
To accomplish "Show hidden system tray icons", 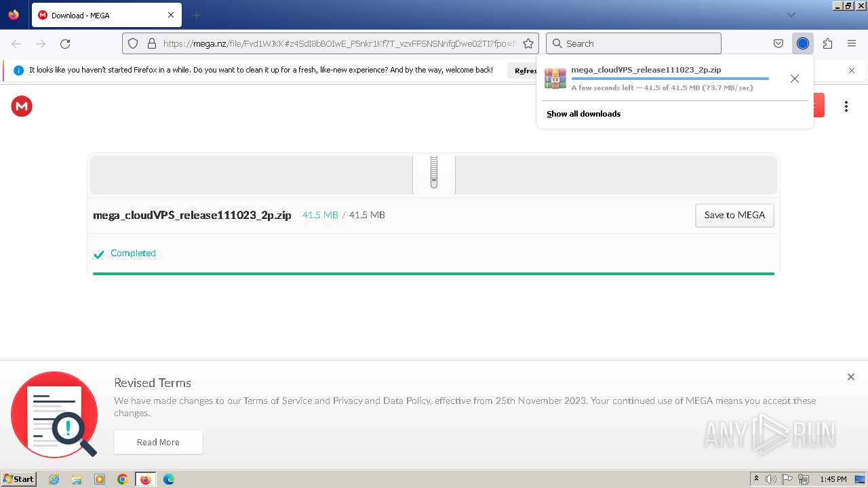I will [x=756, y=479].
